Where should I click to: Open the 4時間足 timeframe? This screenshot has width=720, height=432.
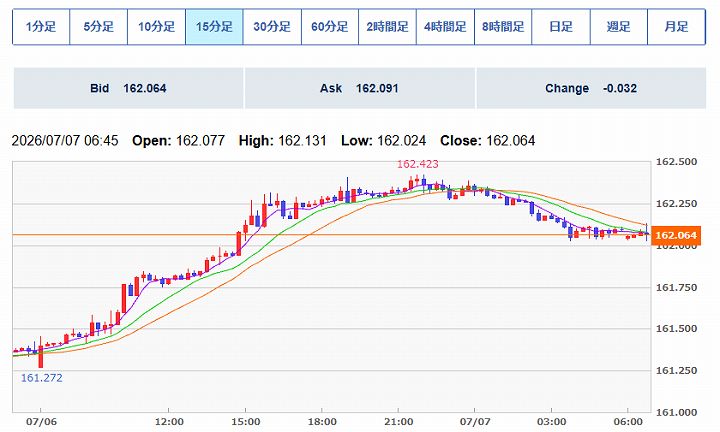[x=445, y=27]
